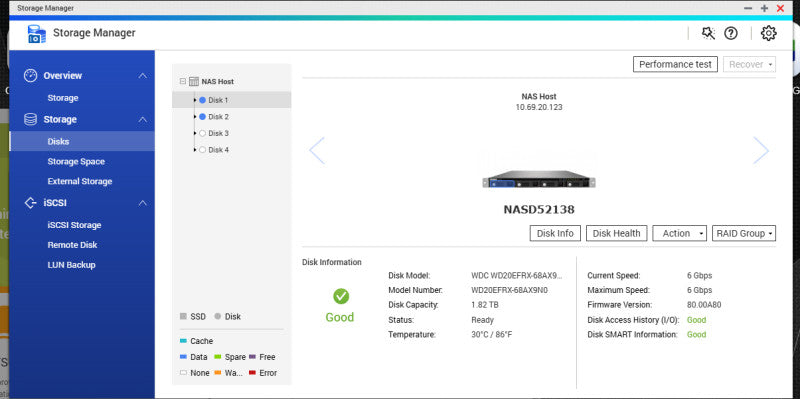Screen dimensions: 800x399
Task: Open the help question mark icon
Action: coord(731,34)
